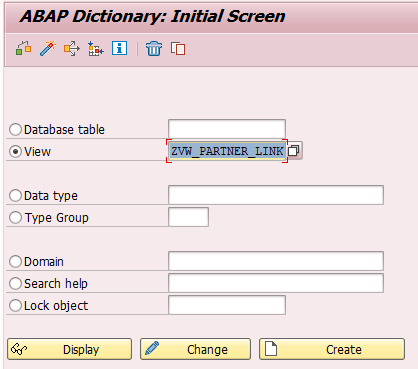
Task: Click the Create button
Action: 332,349
